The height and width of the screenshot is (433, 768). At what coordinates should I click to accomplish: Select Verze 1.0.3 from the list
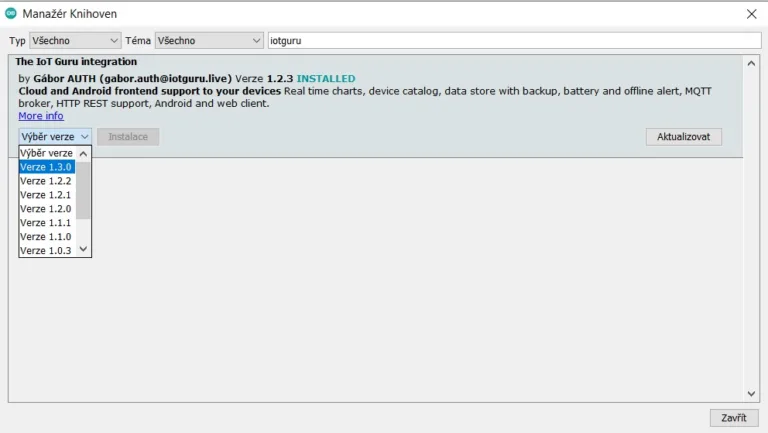click(x=47, y=250)
